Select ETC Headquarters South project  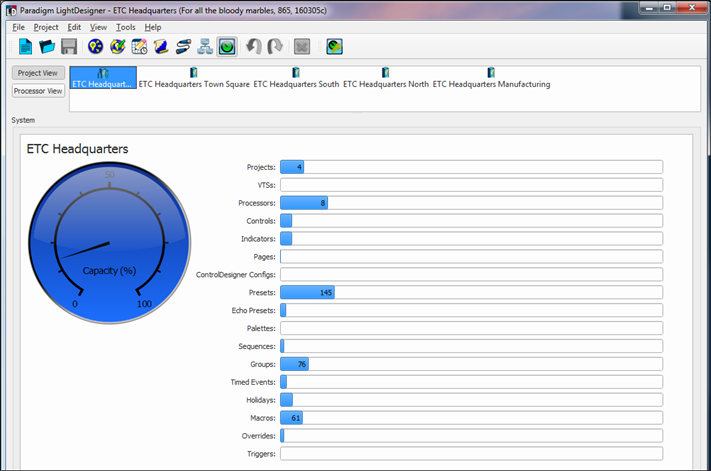pyautogui.click(x=296, y=78)
